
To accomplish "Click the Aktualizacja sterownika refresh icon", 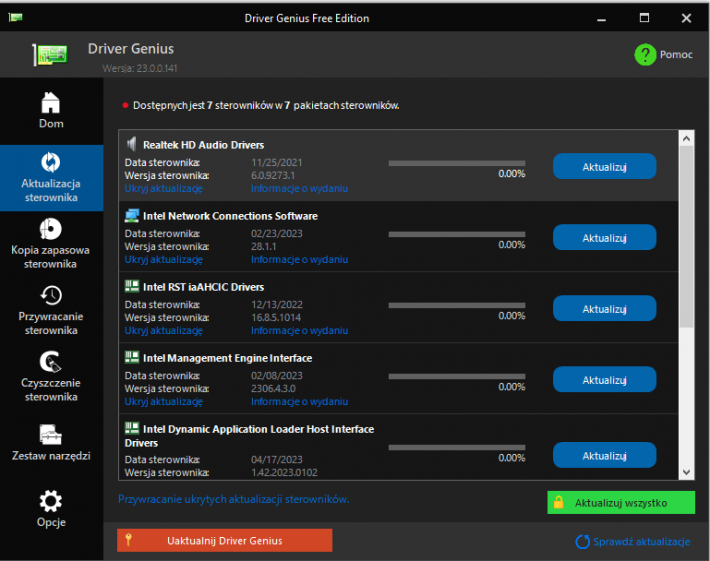I will [x=51, y=162].
